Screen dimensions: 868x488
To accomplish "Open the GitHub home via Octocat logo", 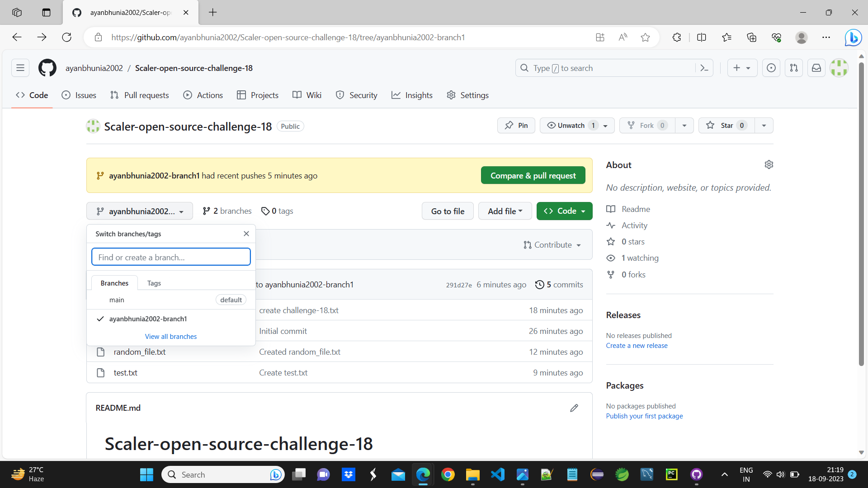I will point(47,68).
